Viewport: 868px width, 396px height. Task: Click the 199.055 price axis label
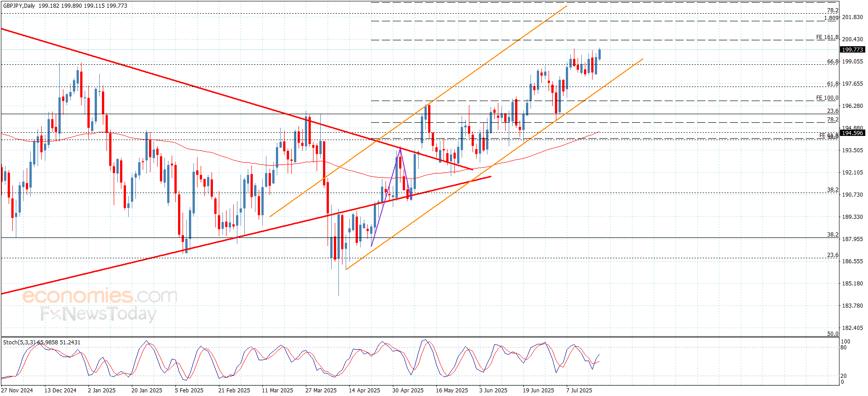pos(852,62)
